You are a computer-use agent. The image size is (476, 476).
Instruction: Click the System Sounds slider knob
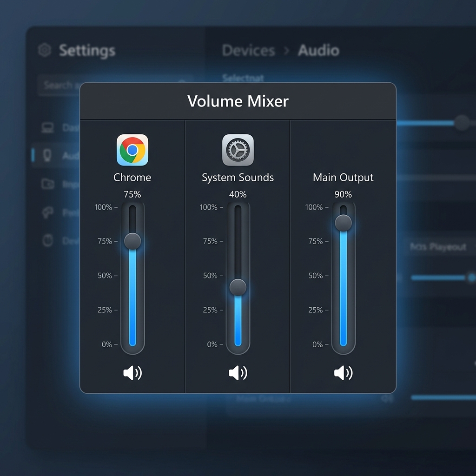point(238,287)
